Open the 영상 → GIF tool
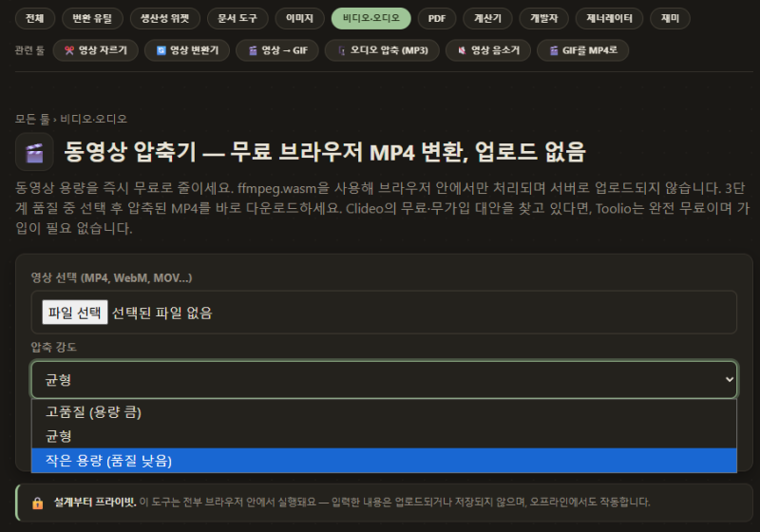 [x=277, y=50]
